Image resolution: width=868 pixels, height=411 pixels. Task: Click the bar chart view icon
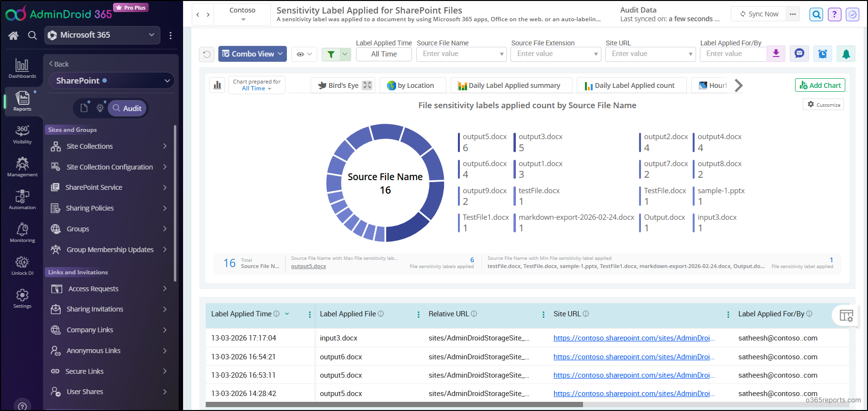click(217, 85)
